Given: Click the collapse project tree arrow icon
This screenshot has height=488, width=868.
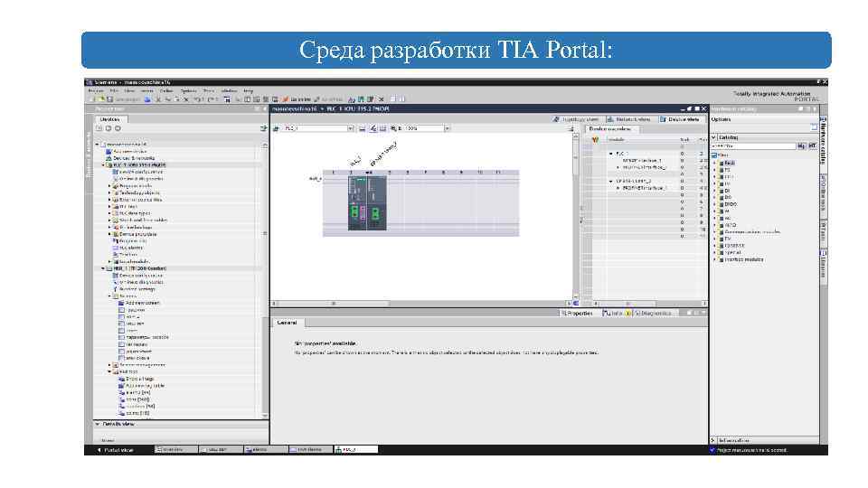Looking at the screenshot, I should pos(263,109).
